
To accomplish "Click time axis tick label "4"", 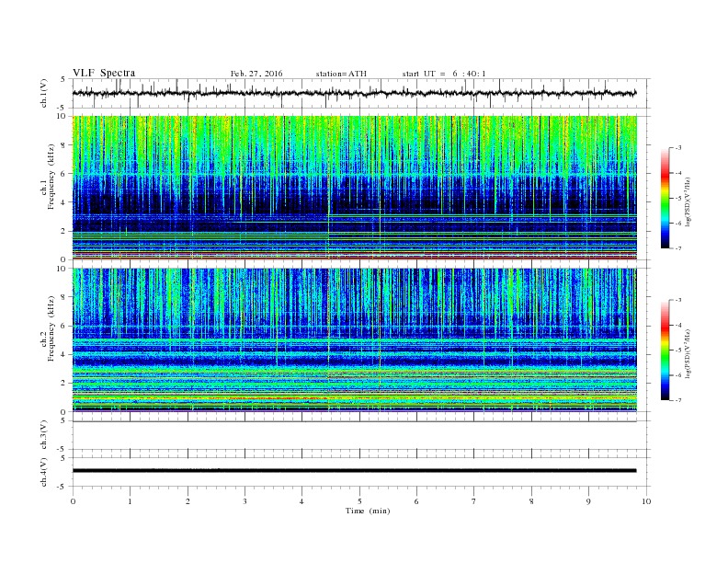I will pyautogui.click(x=301, y=501).
